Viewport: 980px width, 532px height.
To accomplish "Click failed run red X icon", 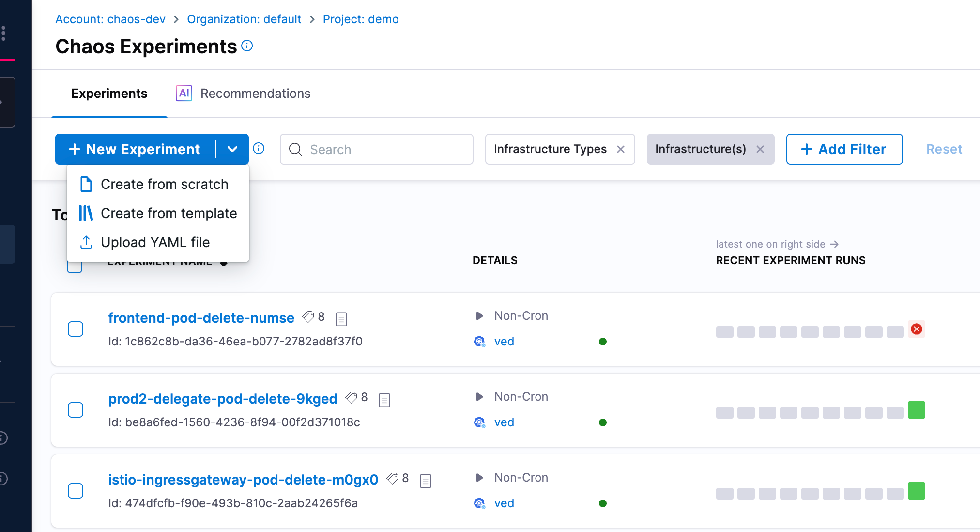I will click(916, 329).
